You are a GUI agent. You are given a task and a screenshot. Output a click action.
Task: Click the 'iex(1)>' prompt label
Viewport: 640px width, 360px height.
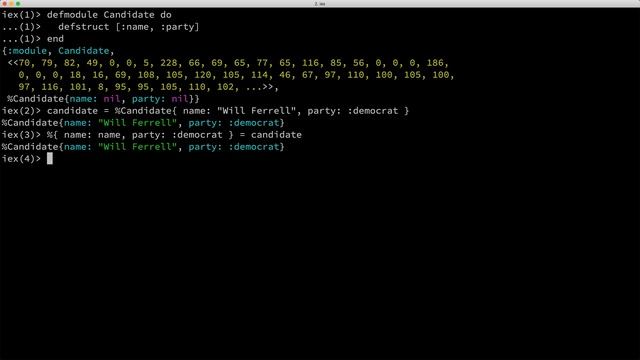point(21,15)
